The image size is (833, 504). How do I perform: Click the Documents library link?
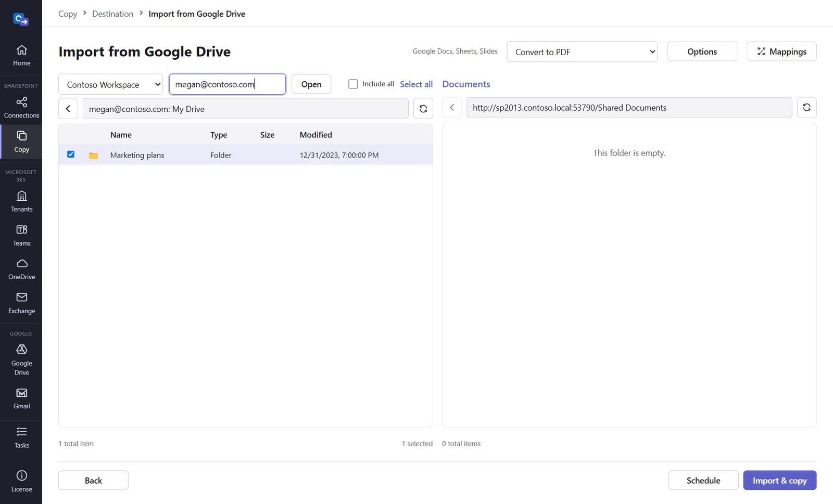(x=466, y=84)
